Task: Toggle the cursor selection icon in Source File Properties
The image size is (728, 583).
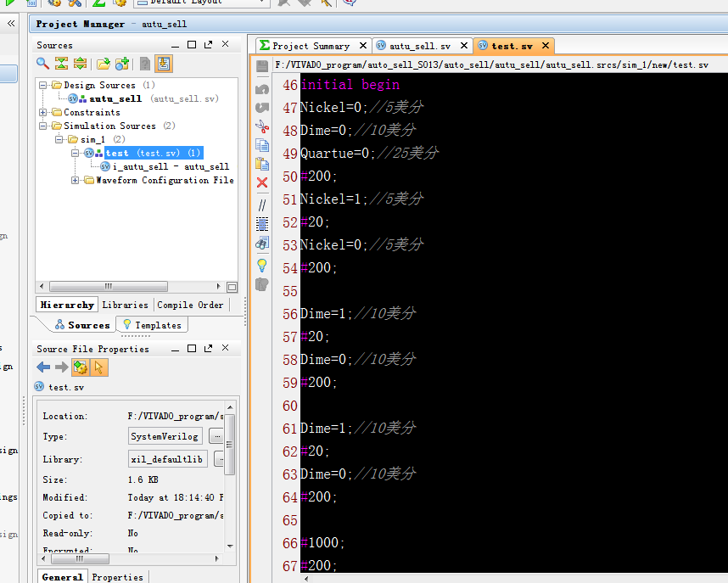Action: [99, 367]
